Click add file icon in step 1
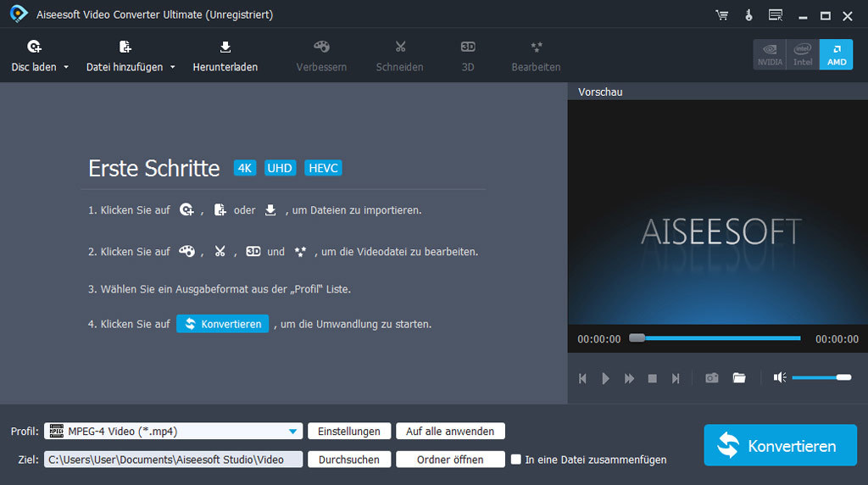This screenshot has width=868, height=485. tap(220, 209)
